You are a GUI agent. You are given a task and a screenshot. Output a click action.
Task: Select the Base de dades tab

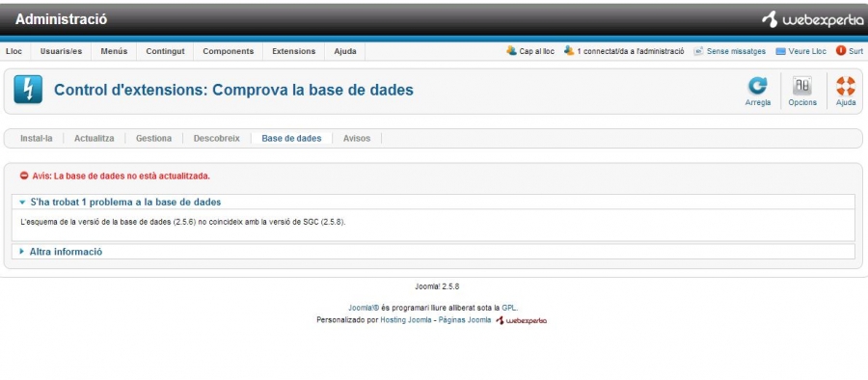291,139
